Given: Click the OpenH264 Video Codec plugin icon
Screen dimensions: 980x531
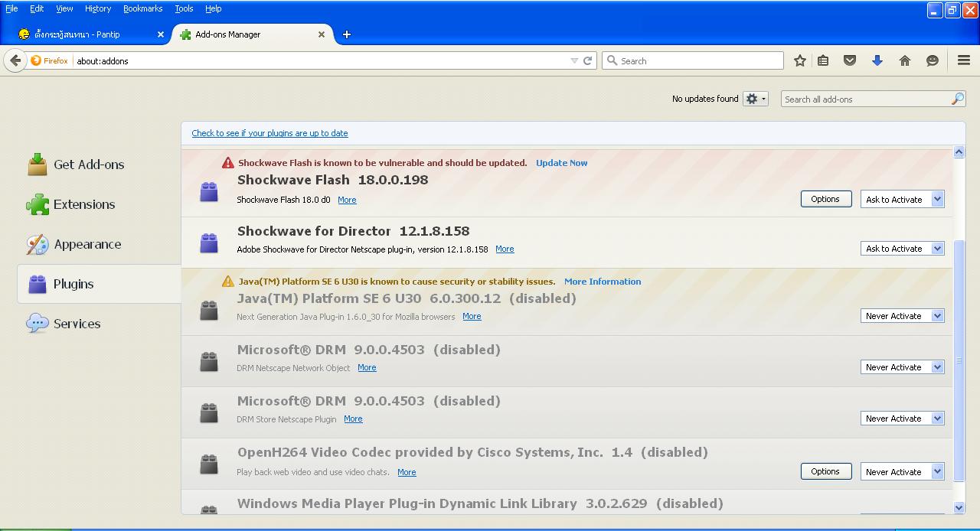Looking at the screenshot, I should pyautogui.click(x=209, y=464).
